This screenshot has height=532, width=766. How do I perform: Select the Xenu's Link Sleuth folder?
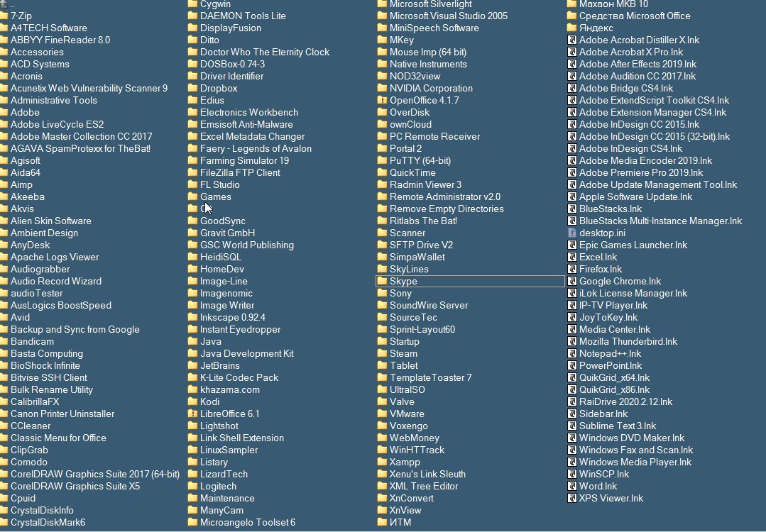point(427,474)
